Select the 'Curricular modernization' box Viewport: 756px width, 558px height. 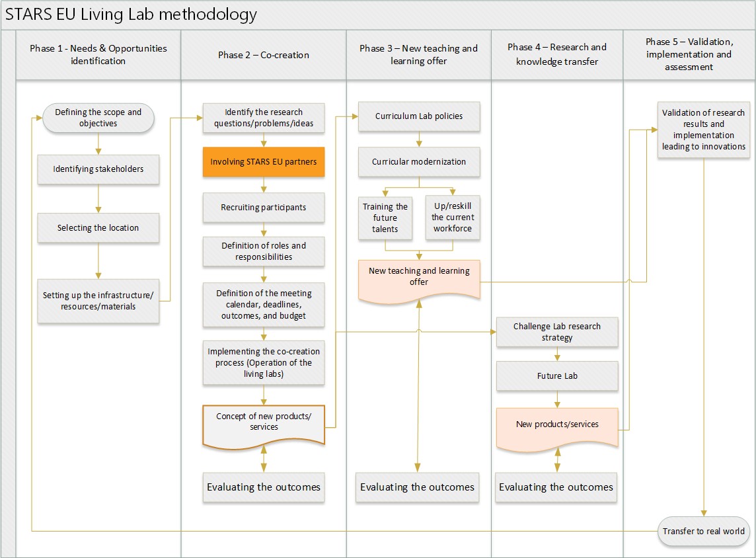[419, 162]
